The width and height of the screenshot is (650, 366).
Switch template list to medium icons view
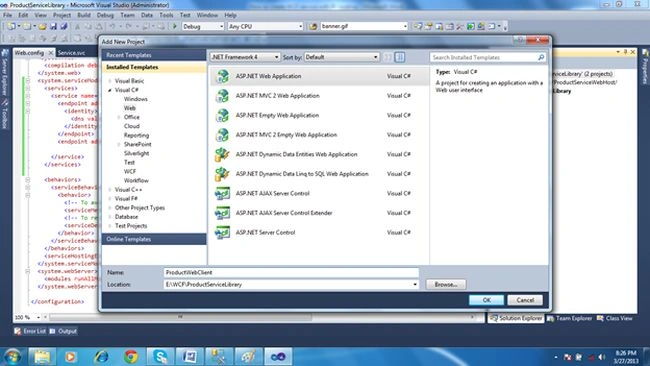400,57
